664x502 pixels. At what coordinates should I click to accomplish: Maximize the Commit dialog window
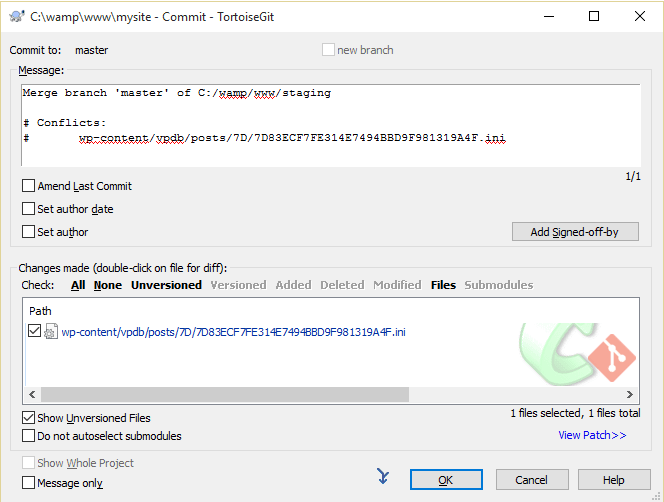[x=594, y=17]
